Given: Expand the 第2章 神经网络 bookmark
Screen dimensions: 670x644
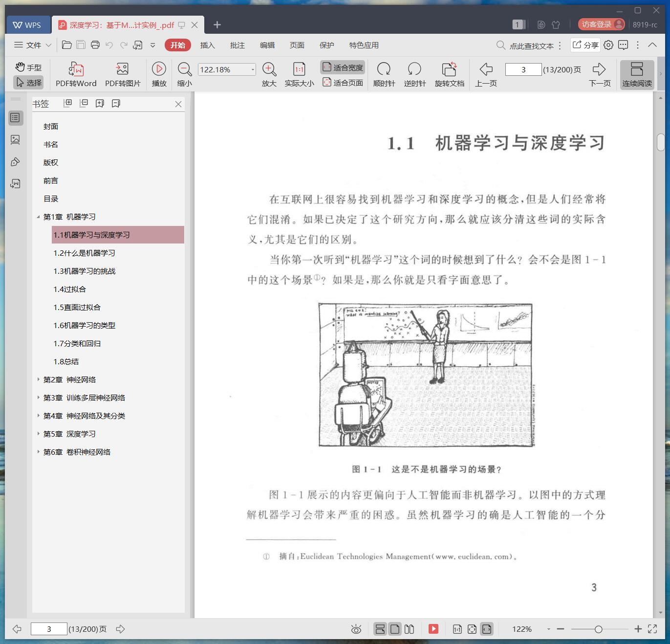Looking at the screenshot, I should click(x=38, y=379).
